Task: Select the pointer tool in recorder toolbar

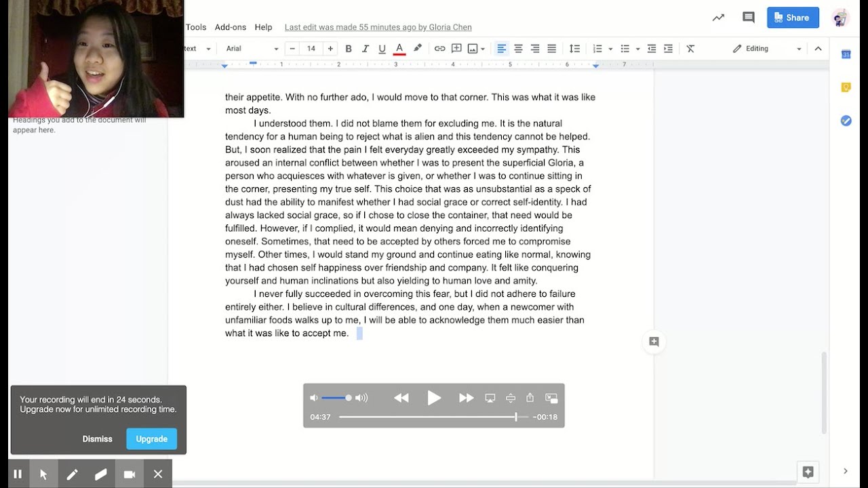Action: tap(43, 474)
